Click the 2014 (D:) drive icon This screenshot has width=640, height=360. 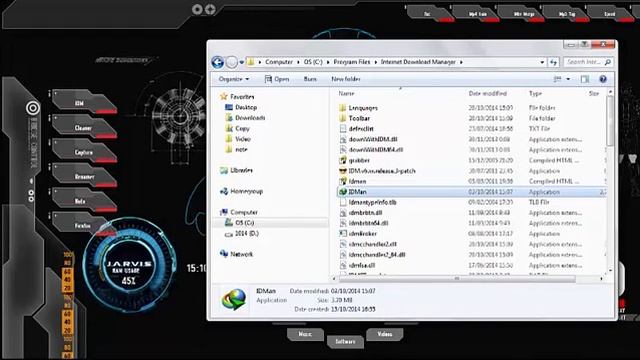[229, 234]
